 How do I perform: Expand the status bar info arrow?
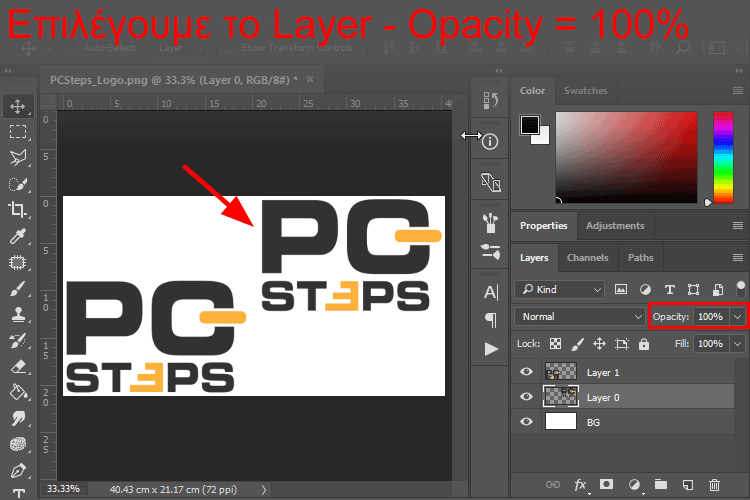[x=264, y=489]
